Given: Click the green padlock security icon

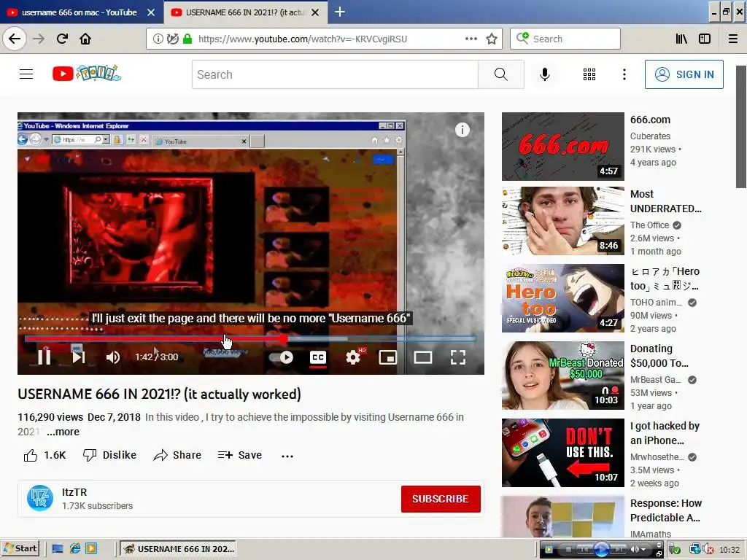Looking at the screenshot, I should (187, 39).
